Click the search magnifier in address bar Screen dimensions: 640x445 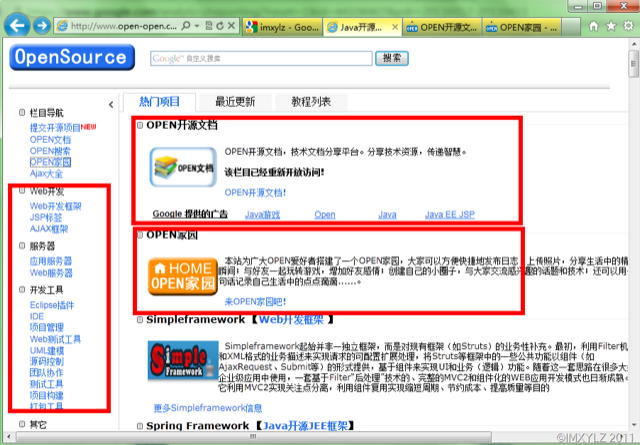pos(186,26)
